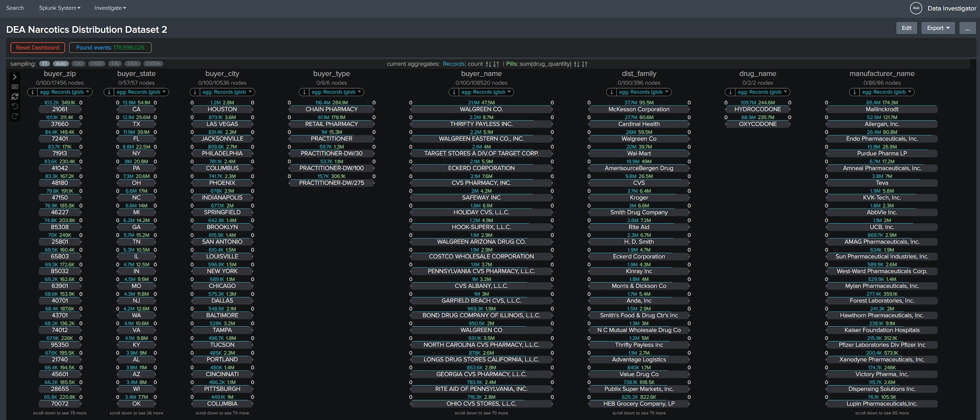Click the sort arrow in buyer_zip column
Image resolution: width=980 pixels, height=420 pixels.
tap(33, 92)
